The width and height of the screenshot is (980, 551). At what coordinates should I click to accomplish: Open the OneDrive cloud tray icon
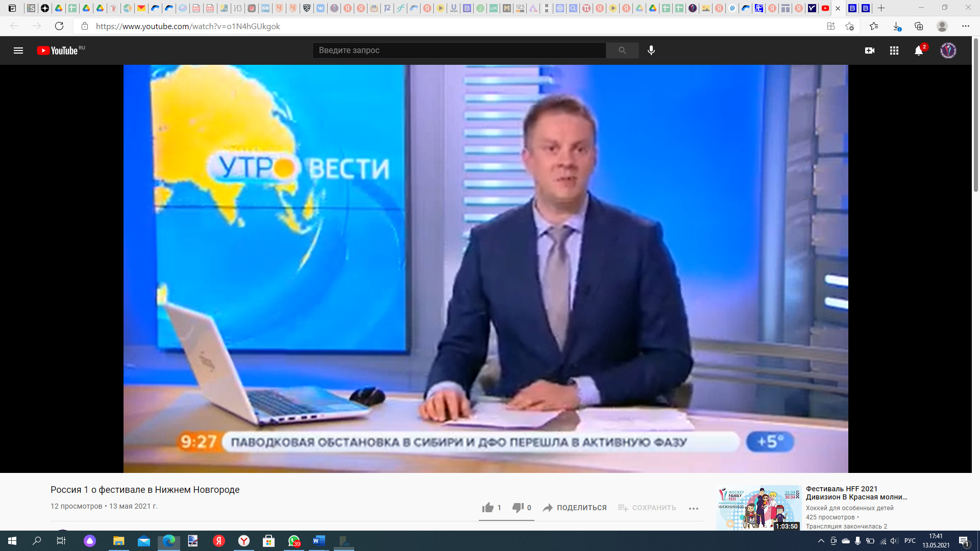point(846,541)
